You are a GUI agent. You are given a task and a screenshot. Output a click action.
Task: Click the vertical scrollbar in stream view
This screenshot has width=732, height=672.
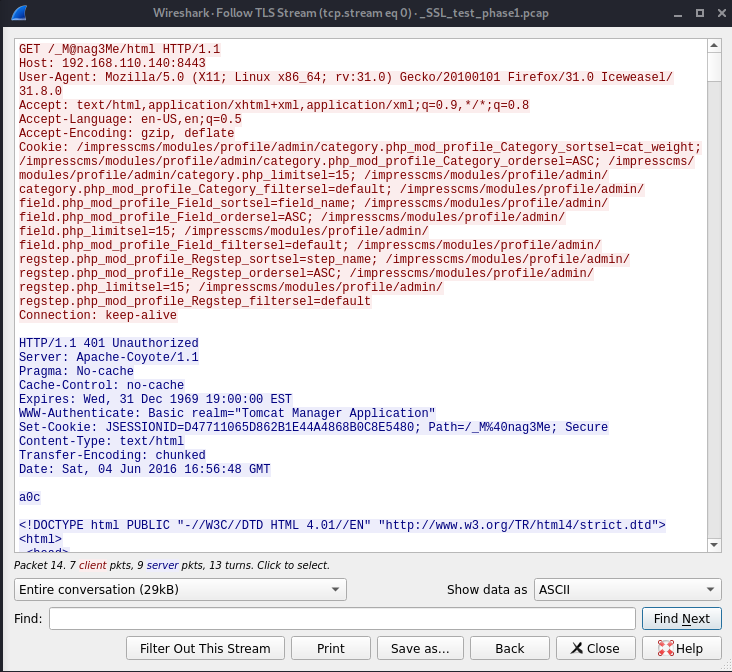713,300
